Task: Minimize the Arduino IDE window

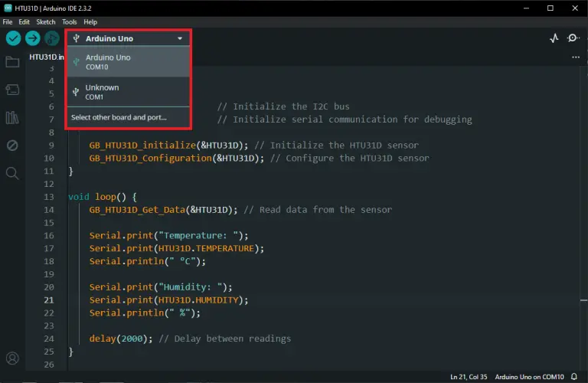Action: pyautogui.click(x=526, y=8)
